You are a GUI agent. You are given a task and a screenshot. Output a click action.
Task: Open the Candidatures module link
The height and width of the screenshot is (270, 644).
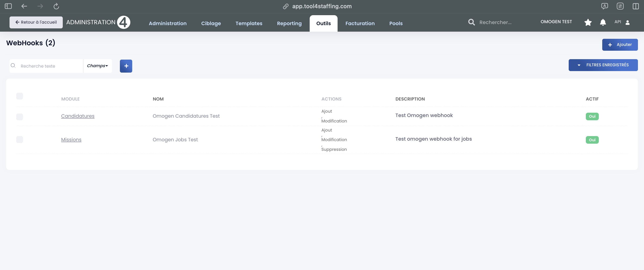coord(78,116)
